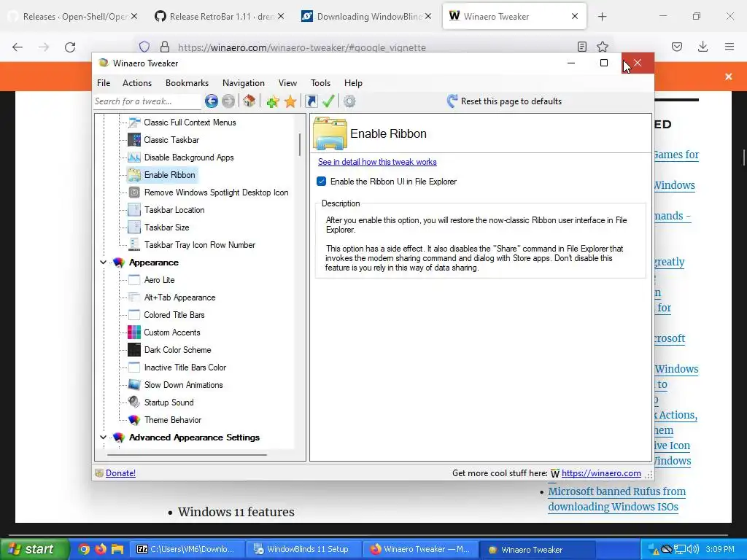The image size is (747, 560).
Task: Click the Search for a tweak field
Action: (147, 101)
